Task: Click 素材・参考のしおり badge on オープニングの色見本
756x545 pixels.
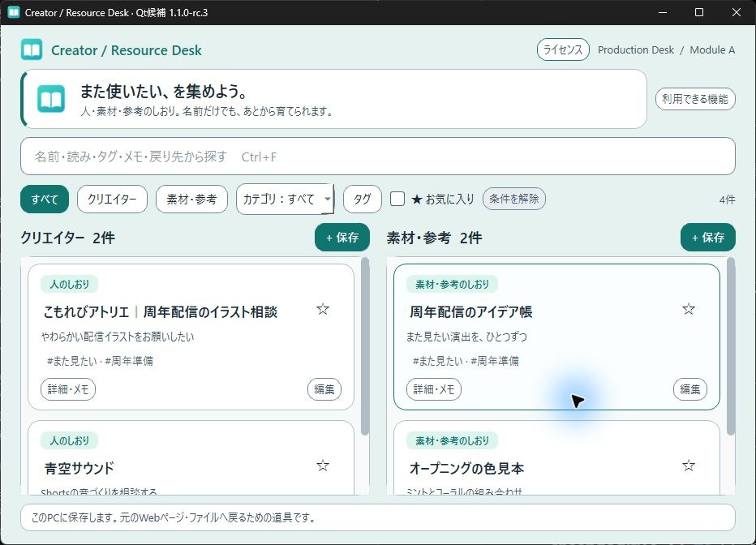Action: point(453,441)
